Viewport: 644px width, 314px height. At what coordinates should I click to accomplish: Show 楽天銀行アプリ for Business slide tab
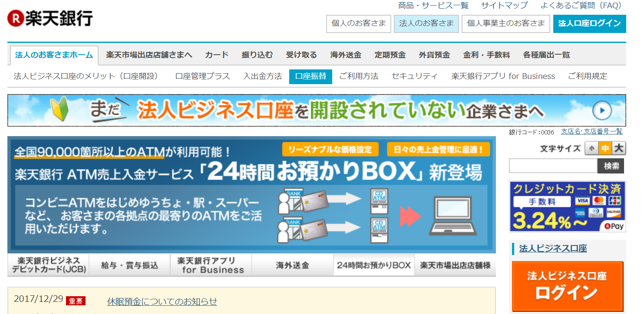[x=211, y=265]
